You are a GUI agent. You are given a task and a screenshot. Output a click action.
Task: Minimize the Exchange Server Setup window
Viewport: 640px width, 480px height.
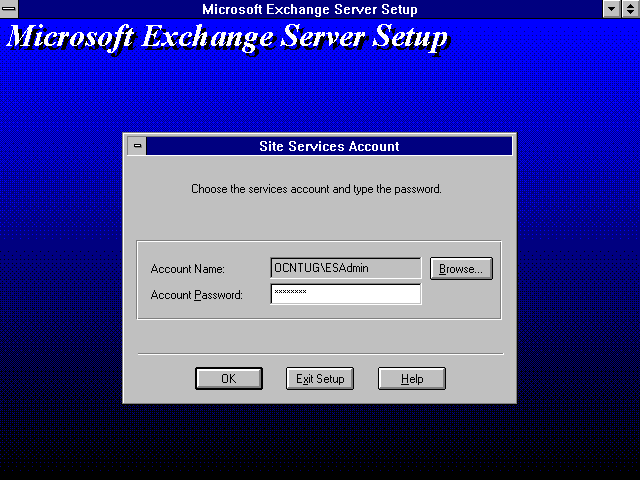pos(611,9)
